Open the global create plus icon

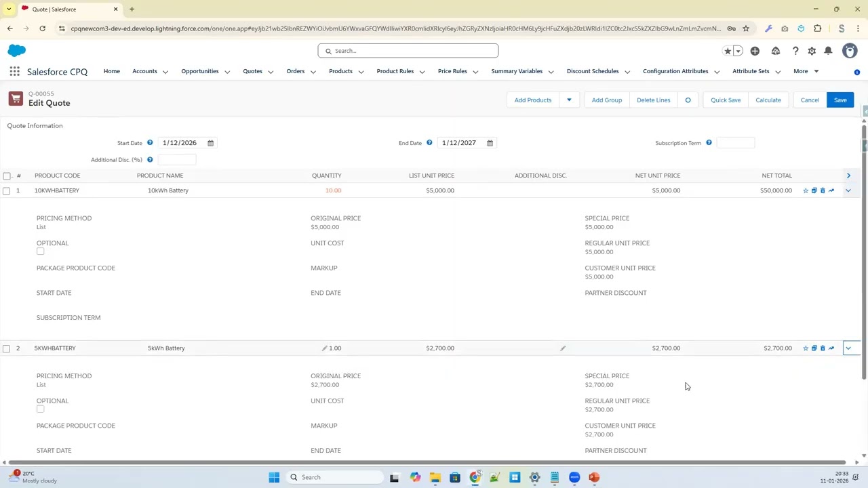point(755,51)
